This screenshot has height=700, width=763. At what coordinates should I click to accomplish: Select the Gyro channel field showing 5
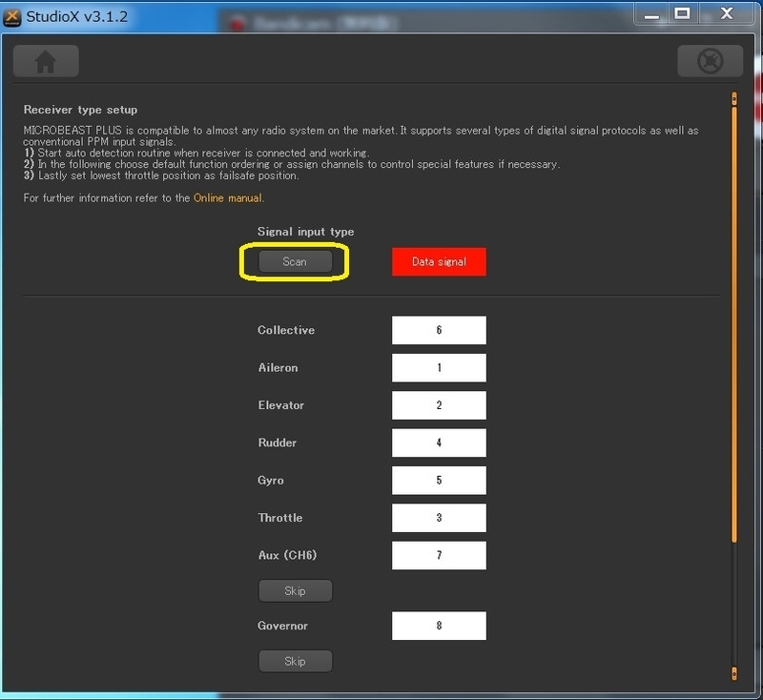[x=439, y=480]
